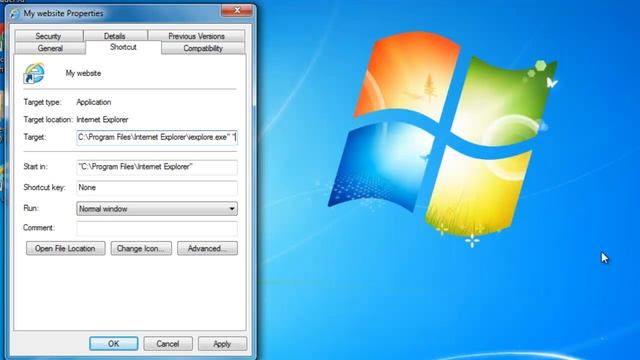Click the 'Target:' label
640x360 pixels.
click(x=35, y=137)
